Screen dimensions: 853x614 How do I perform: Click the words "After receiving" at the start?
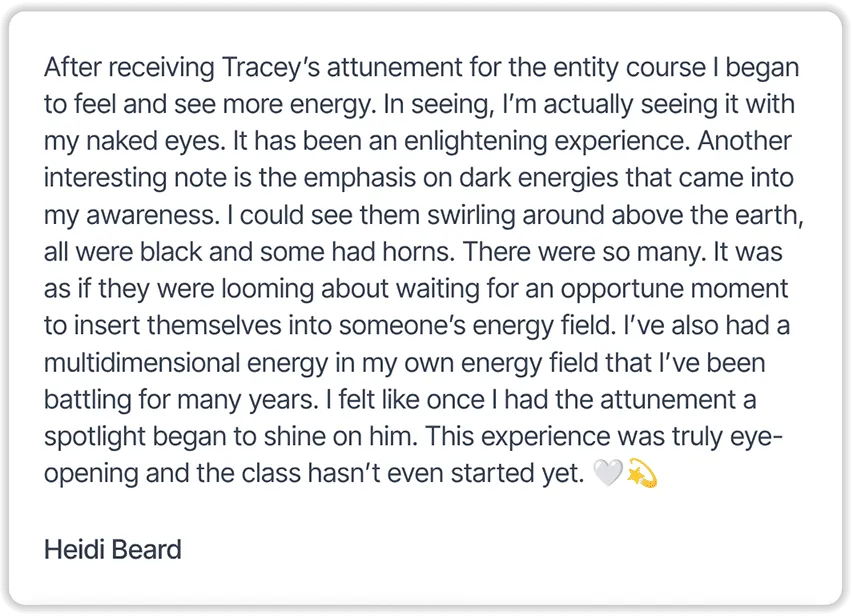tap(129, 68)
